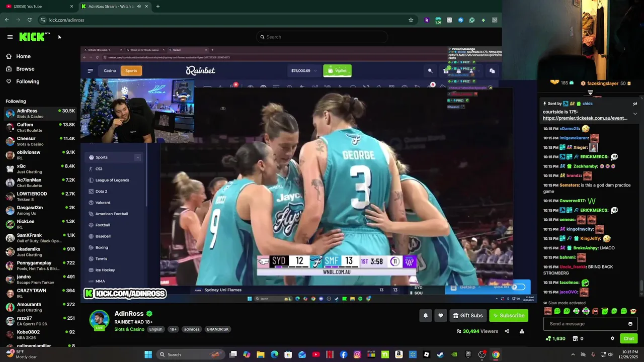Report the stream with warning triangle icon
This screenshot has height=362, width=644.
point(522,331)
